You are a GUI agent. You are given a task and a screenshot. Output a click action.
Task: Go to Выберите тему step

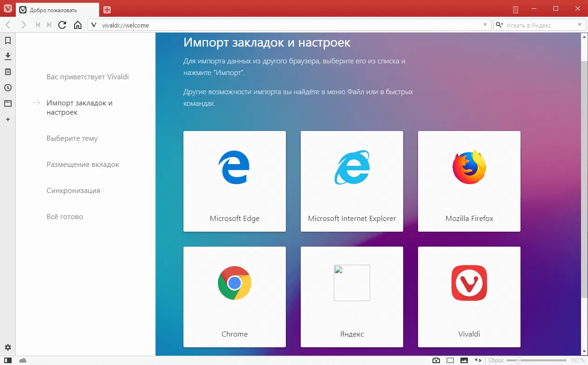coord(72,138)
